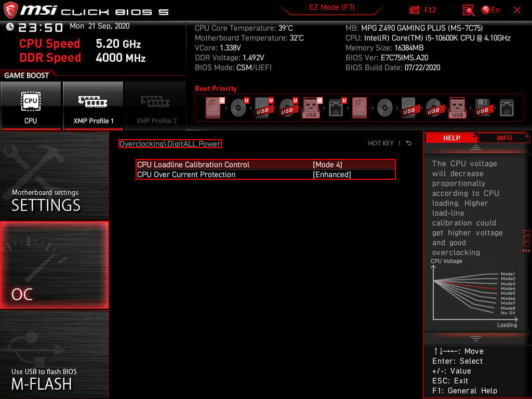Screen dimensions: 532x399
Task: Click the DDR Speed 4000 MHz readout
Action: (x=83, y=58)
